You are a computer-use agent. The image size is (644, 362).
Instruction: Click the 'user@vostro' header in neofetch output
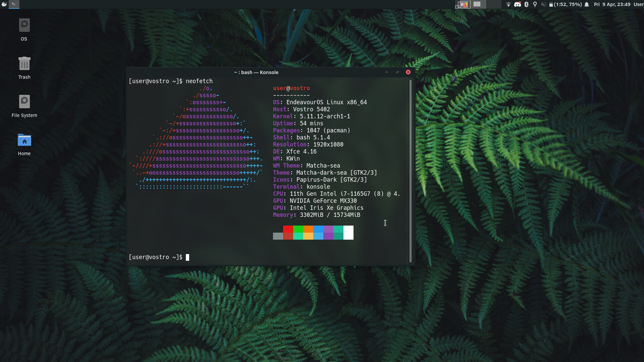pos(291,88)
